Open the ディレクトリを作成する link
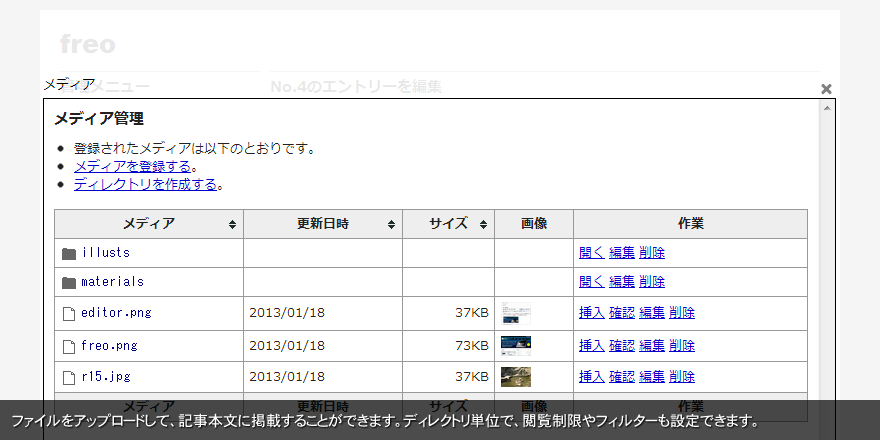 point(145,184)
